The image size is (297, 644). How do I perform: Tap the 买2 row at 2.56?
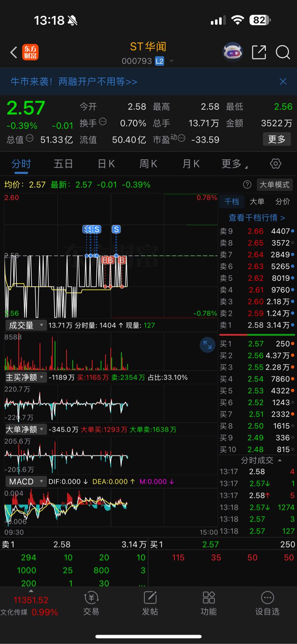[x=257, y=355]
